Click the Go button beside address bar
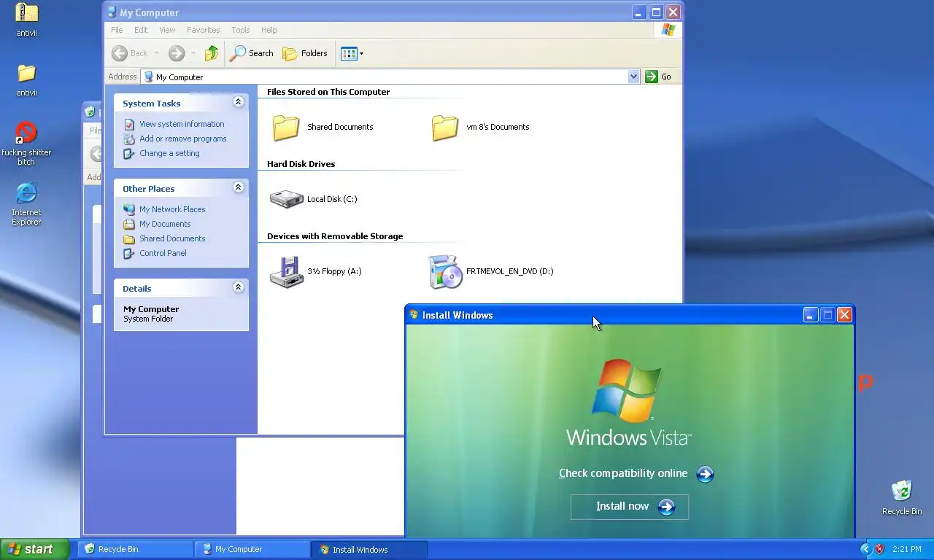934x560 pixels. [x=658, y=77]
